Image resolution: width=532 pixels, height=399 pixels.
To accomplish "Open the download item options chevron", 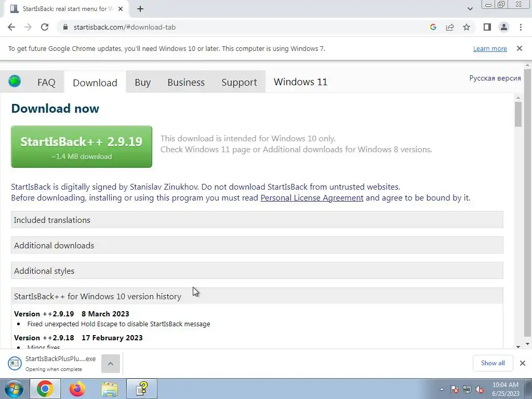I will 111,363.
